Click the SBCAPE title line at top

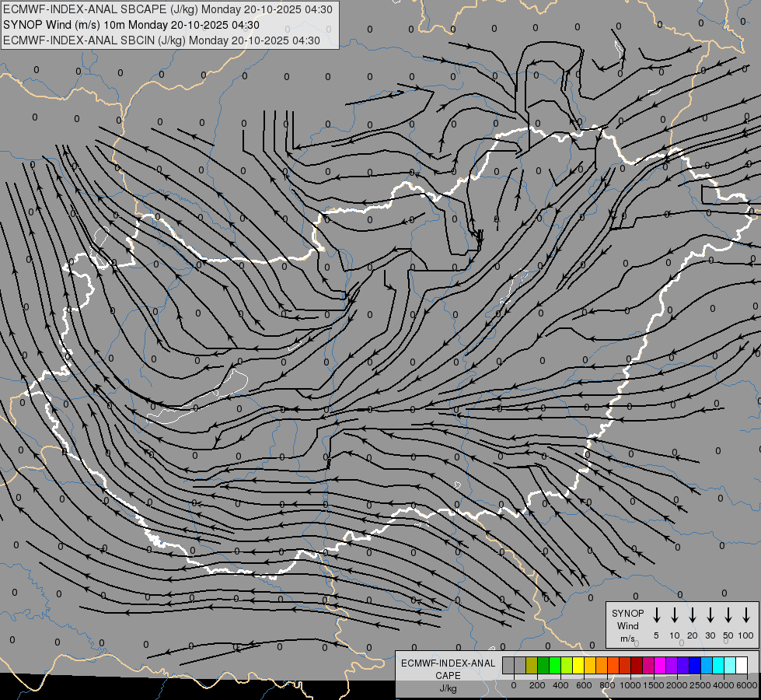[x=167, y=9]
